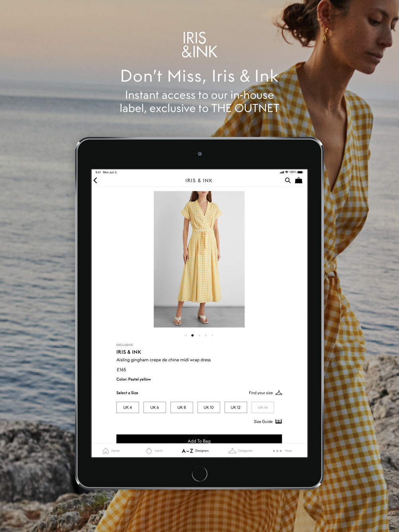Tap the IRIS & INK brand name

click(129, 352)
